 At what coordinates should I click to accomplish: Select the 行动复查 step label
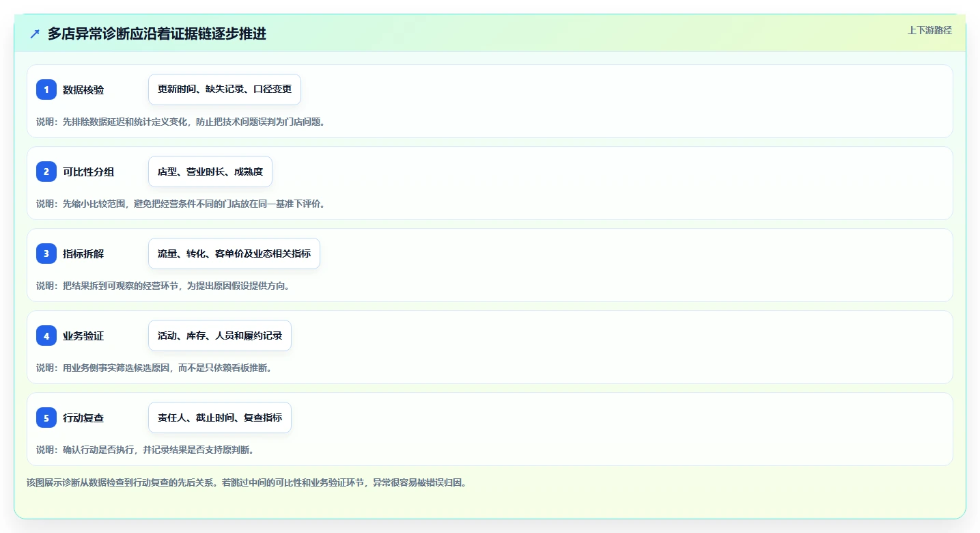[83, 418]
